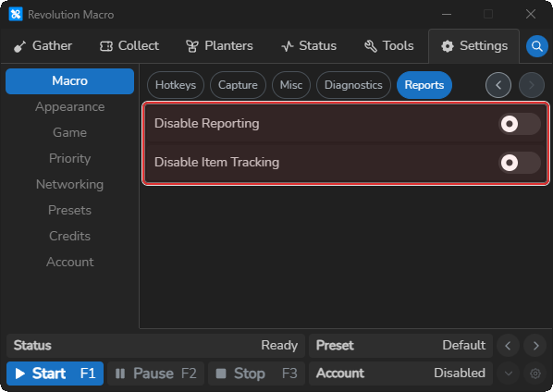This screenshot has width=553, height=392.
Task: Open the search magnifier button
Action: tap(536, 46)
